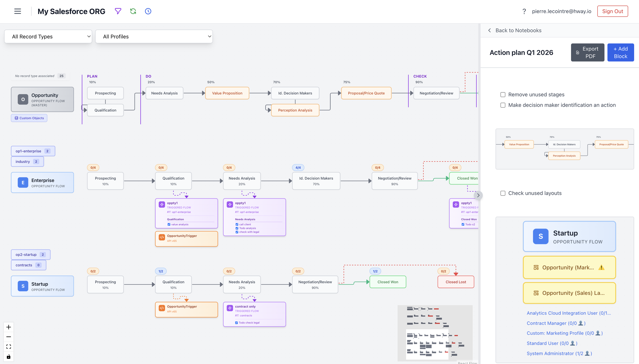639x364 pixels.
Task: Zoom in the flow canvas
Action: 9,327
